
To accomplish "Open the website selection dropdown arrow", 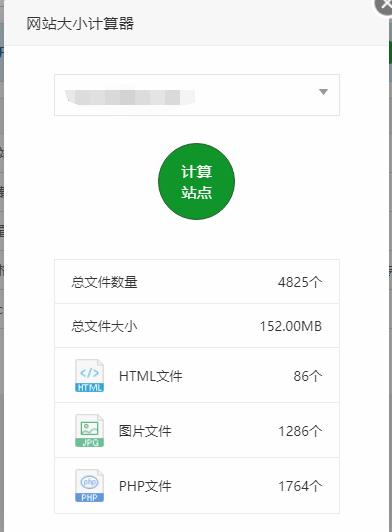I will [323, 92].
